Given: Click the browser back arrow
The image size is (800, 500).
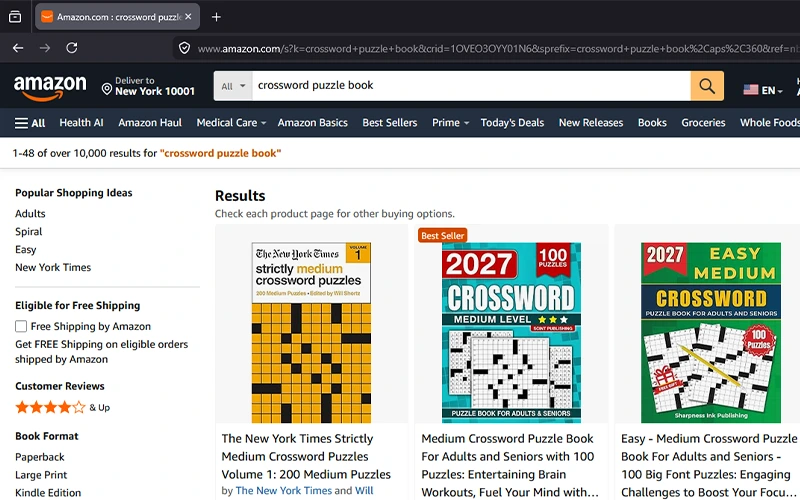Looking at the screenshot, I should tap(18, 48).
